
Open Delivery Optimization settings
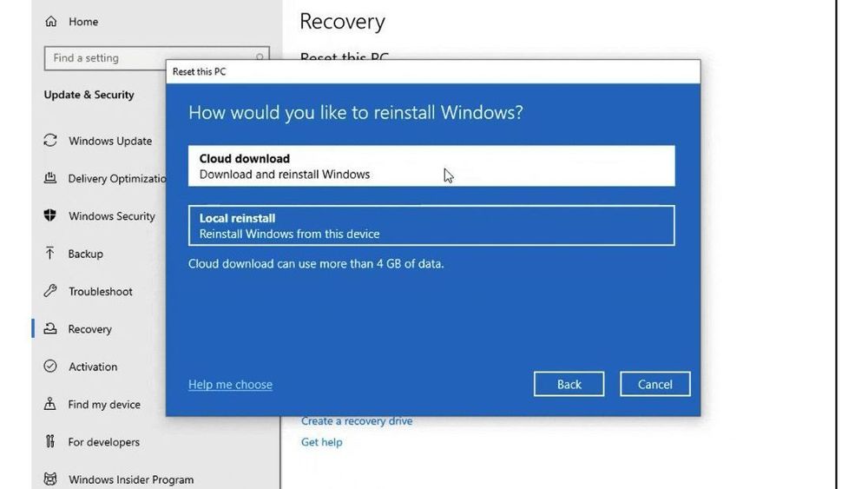point(117,179)
